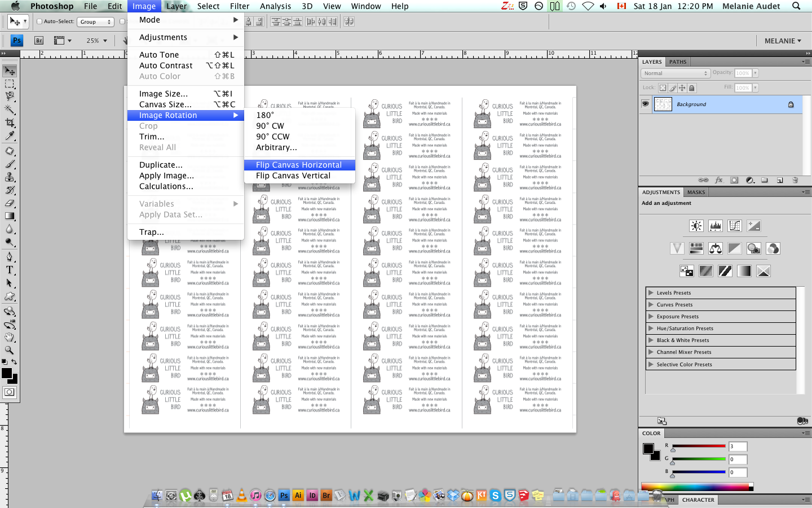Add an Exposure adjustment
Viewport: 812px width, 508px height.
(x=754, y=226)
